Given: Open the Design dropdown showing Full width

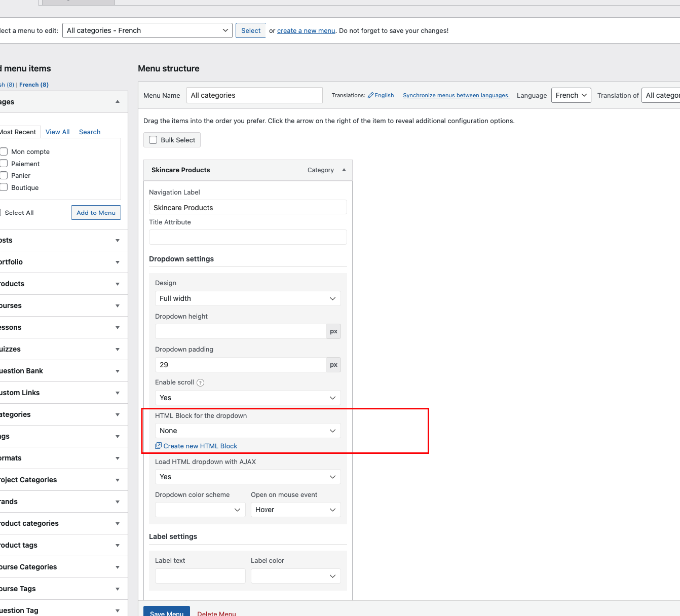Looking at the screenshot, I should click(x=248, y=298).
